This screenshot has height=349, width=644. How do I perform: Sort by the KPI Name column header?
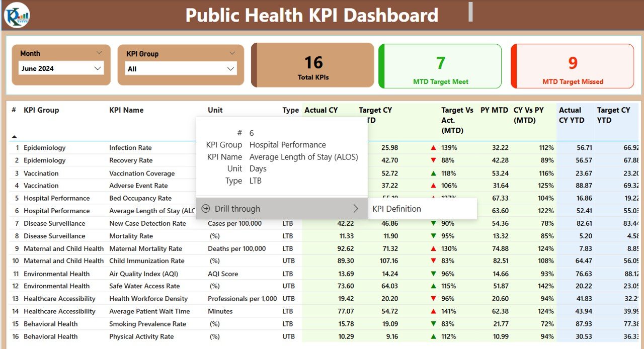click(x=126, y=110)
